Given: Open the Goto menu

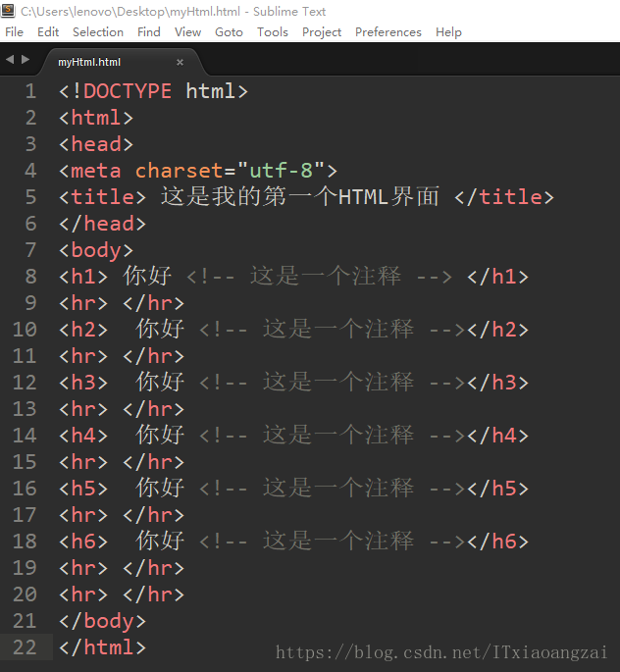Looking at the screenshot, I should (x=229, y=32).
